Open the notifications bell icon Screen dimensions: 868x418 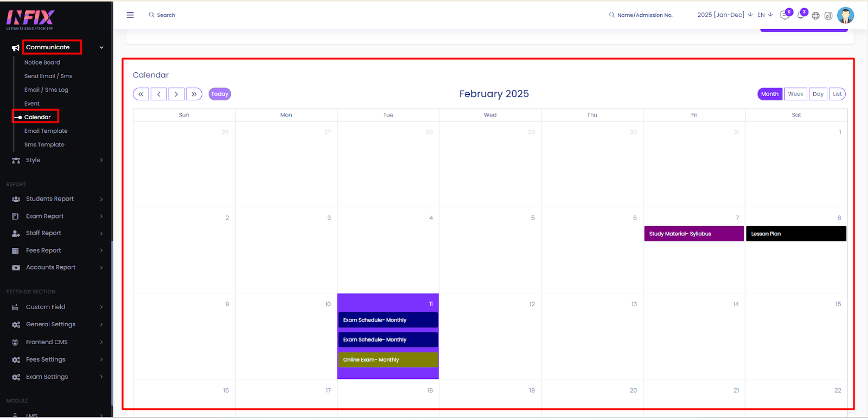tap(800, 15)
